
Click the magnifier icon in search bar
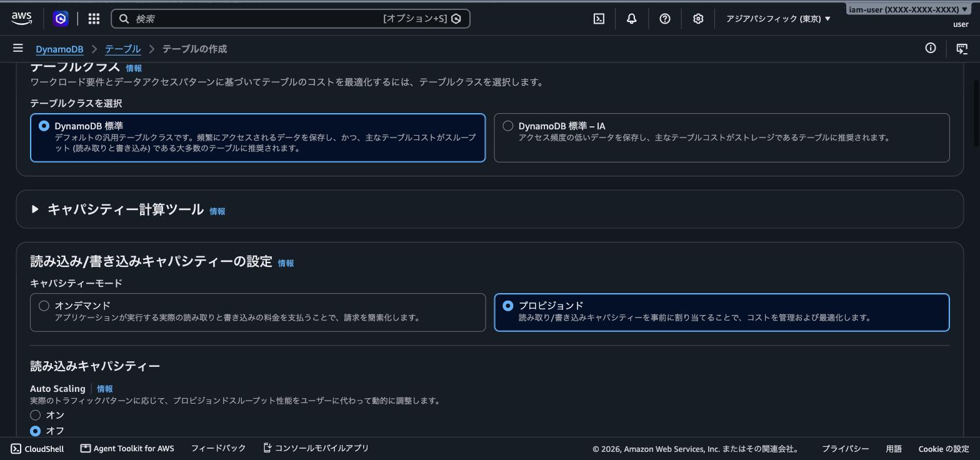pos(124,19)
